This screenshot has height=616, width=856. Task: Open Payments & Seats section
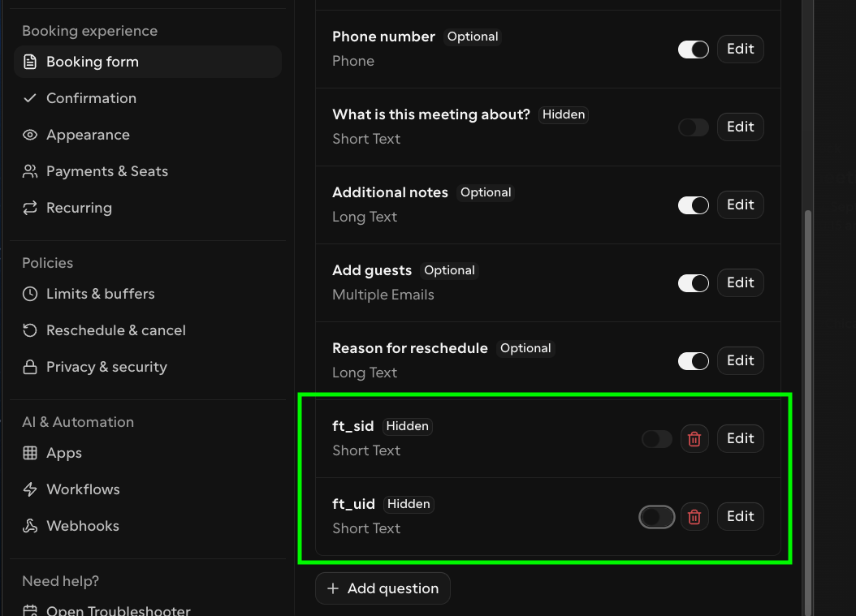[147, 171]
